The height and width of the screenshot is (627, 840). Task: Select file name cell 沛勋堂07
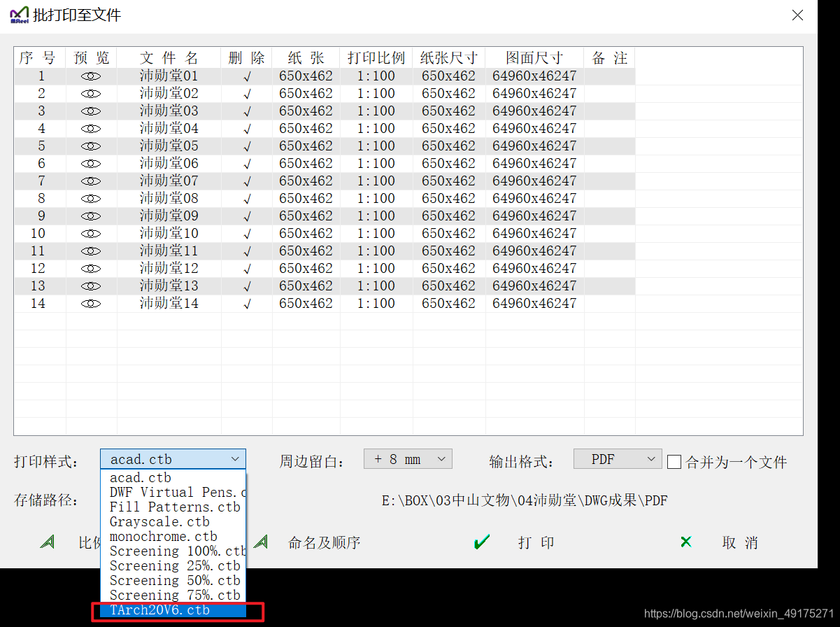(x=169, y=181)
